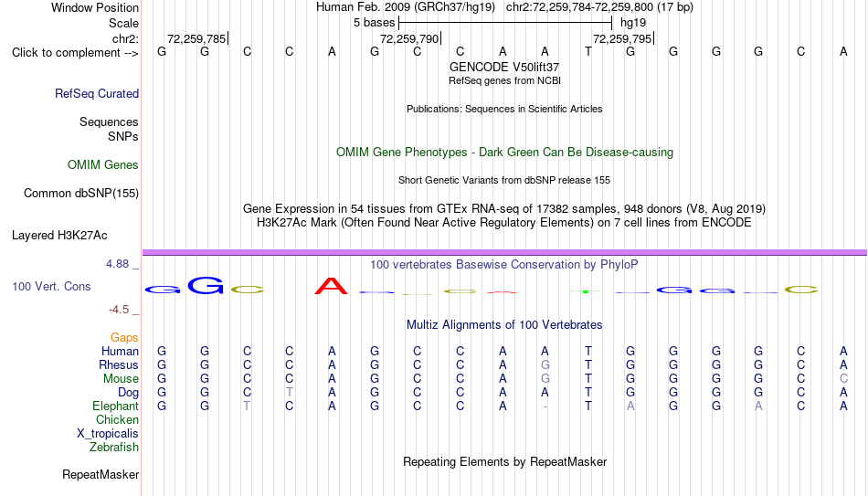Click the Sequences track label

point(109,121)
